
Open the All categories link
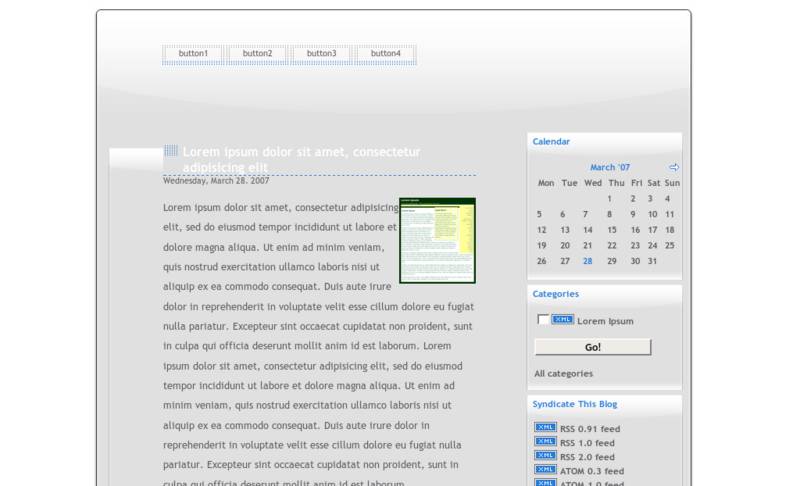[563, 374]
